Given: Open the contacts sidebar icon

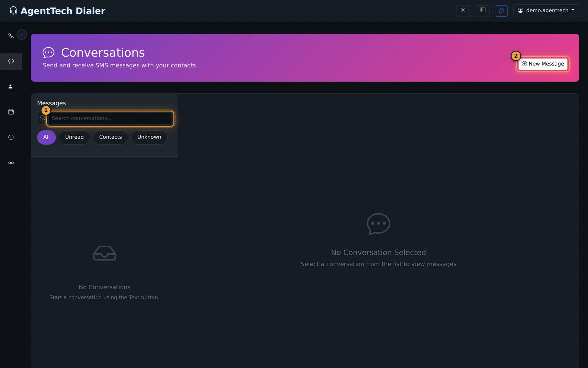Looking at the screenshot, I should click(11, 86).
